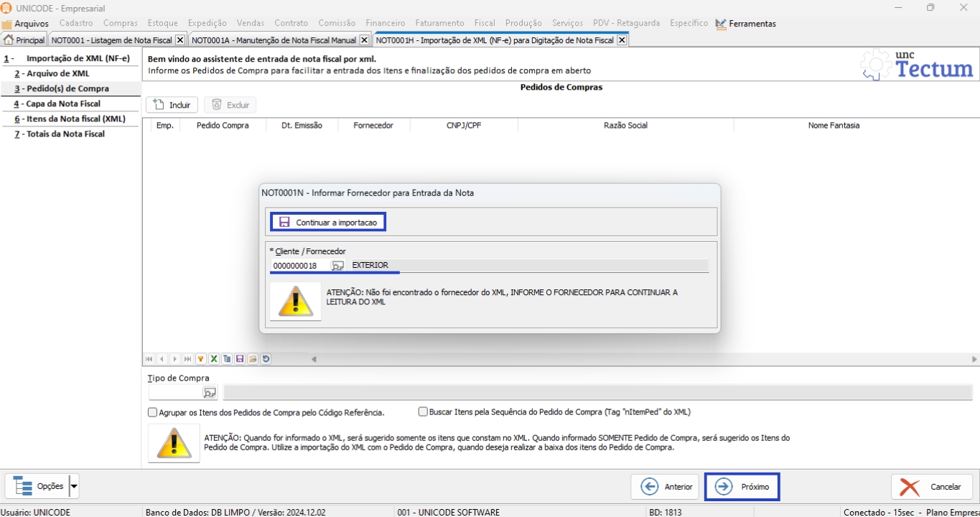980x517 pixels.
Task: Check Buscar Itens pela Sequência do Pedido
Action: [x=423, y=412]
